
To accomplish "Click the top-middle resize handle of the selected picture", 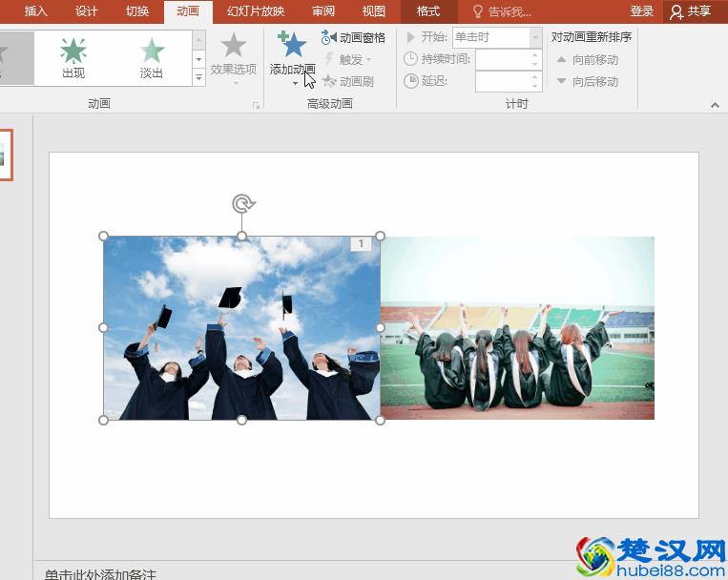I will pos(241,237).
